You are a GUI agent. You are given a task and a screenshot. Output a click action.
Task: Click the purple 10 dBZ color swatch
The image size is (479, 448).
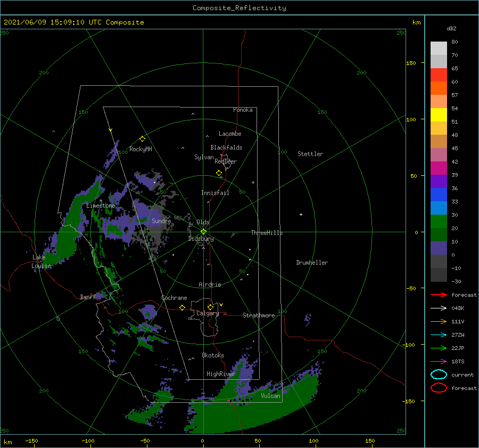pos(439,248)
